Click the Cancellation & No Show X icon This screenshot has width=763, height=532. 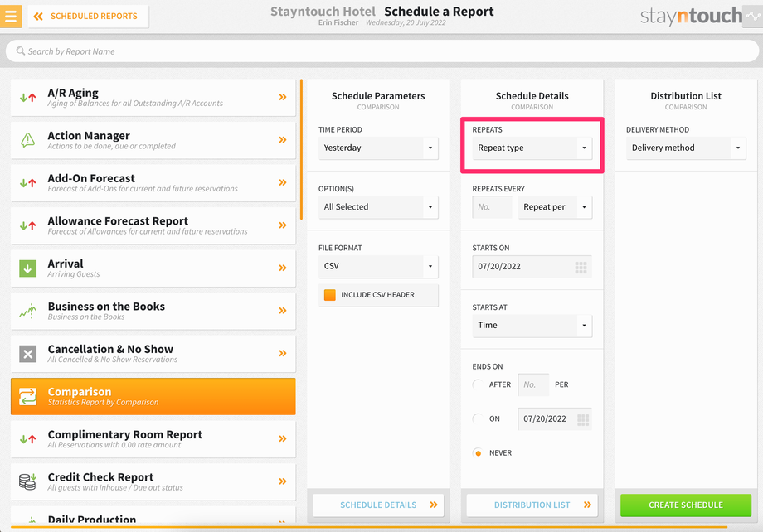tap(27, 354)
